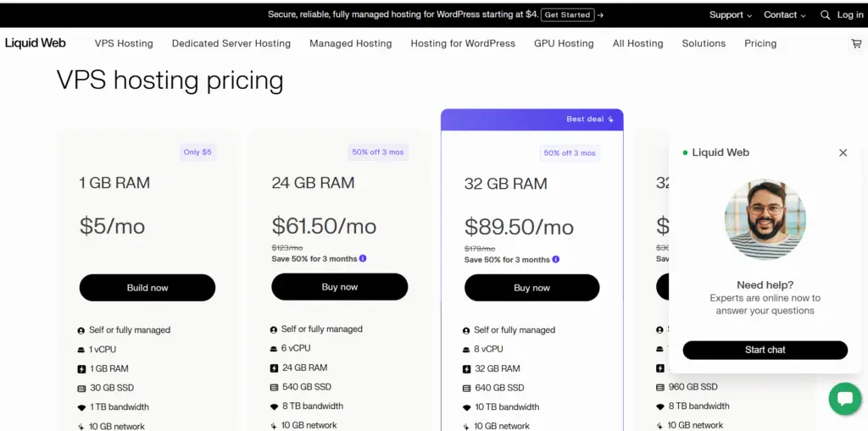Screen dimensions: 868x431
Task: Click the support agent photo
Action: (765, 218)
